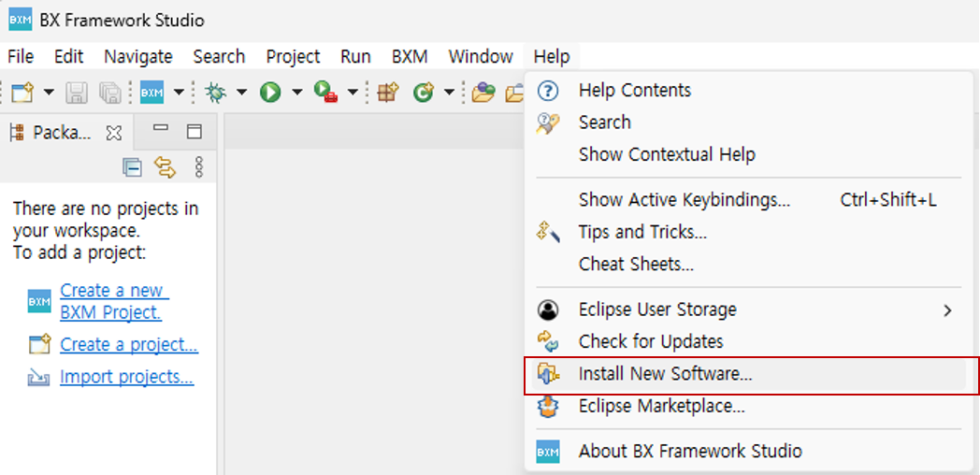Open the Edit menu
The image size is (980, 475).
69,57
